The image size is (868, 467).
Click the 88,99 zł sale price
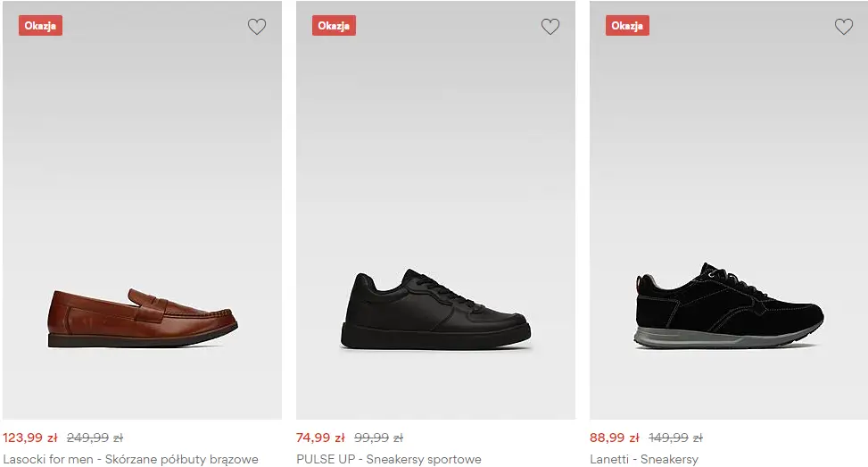[614, 438]
